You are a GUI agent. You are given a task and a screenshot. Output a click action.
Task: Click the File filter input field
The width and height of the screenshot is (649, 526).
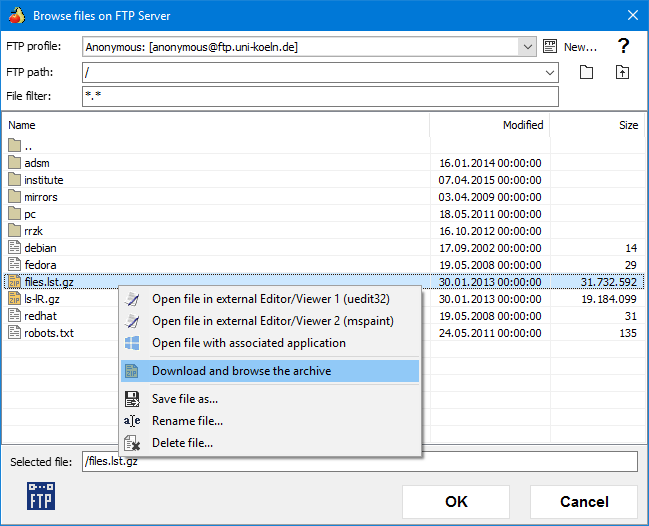coord(320,96)
